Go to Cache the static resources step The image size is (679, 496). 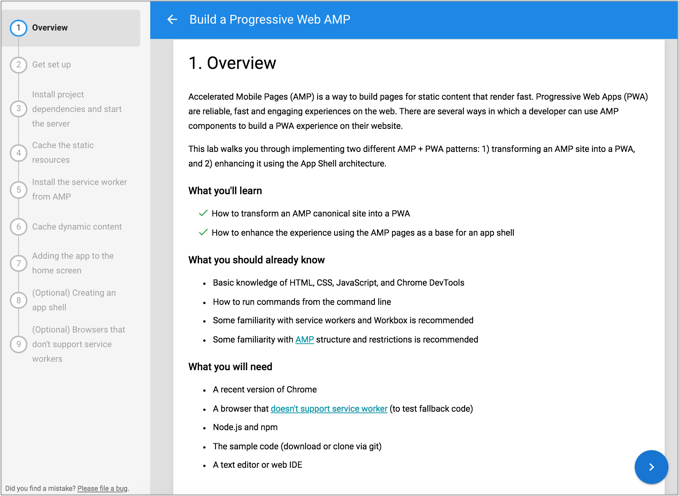point(63,152)
